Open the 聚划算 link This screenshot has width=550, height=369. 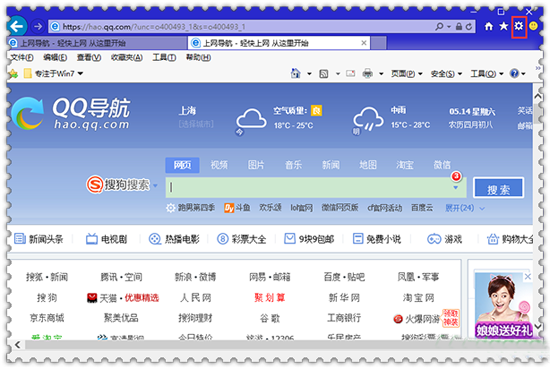(270, 298)
